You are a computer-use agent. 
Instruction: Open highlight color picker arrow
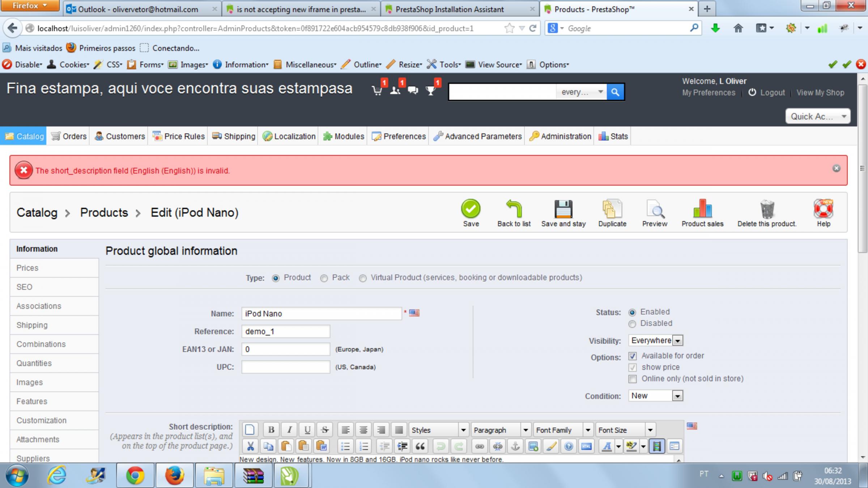(643, 446)
